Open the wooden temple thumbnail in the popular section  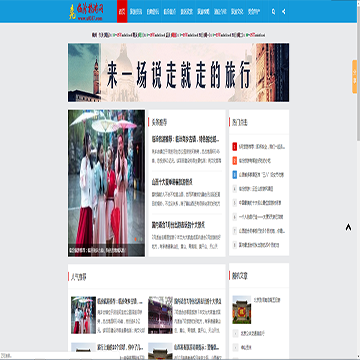point(160,315)
